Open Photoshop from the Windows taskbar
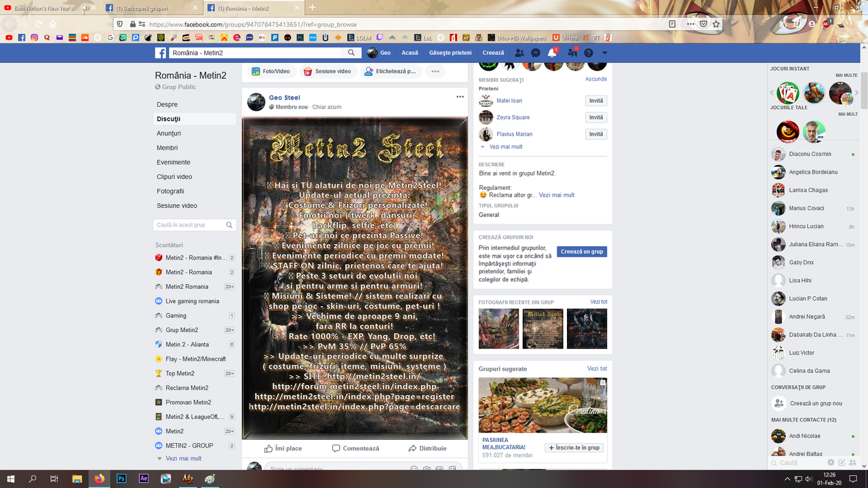The height and width of the screenshot is (488, 868). [x=122, y=479]
